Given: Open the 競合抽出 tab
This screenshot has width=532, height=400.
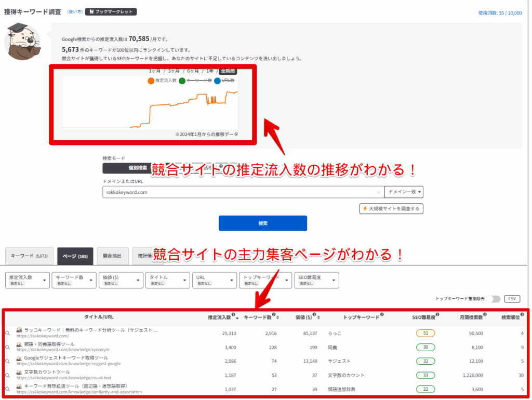Looking at the screenshot, I should point(113,256).
